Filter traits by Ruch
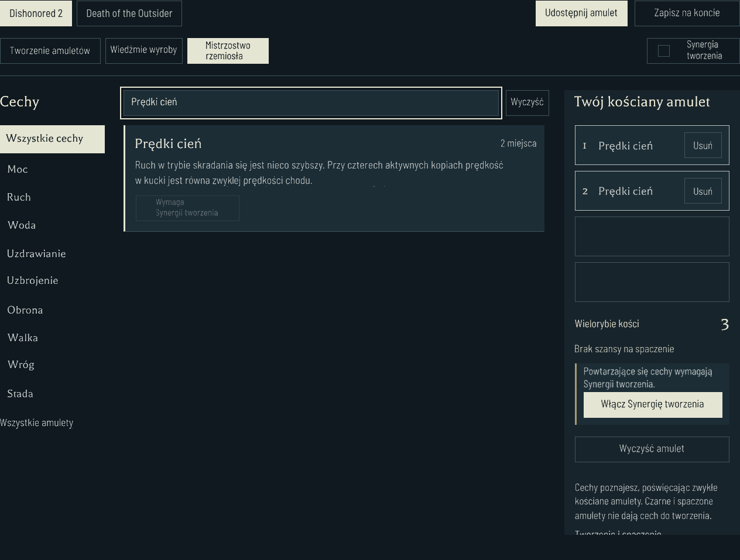 tap(19, 197)
